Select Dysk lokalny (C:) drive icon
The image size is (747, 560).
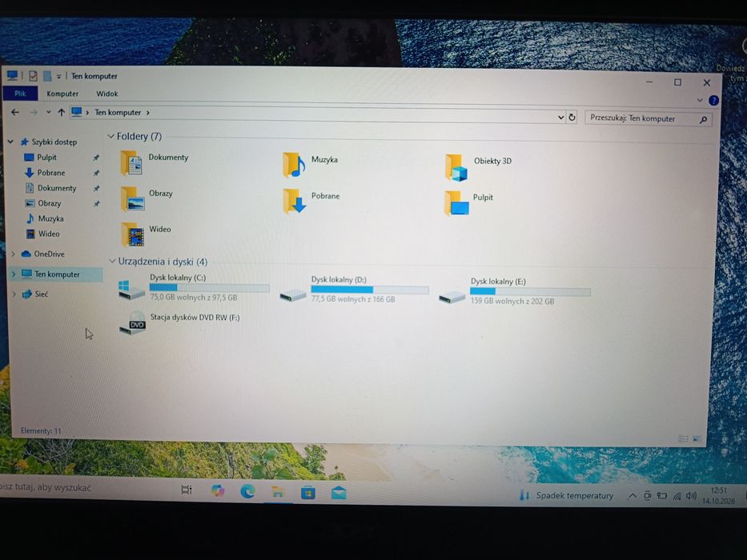click(x=131, y=290)
